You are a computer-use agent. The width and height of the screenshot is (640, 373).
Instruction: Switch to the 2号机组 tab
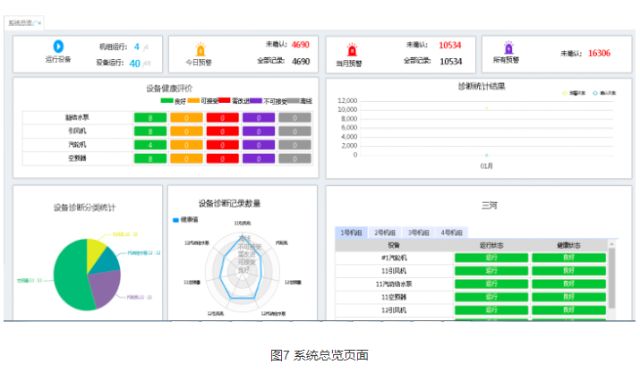[x=385, y=233]
